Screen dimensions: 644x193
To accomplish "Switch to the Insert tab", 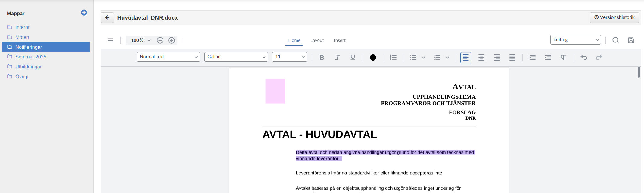I will [340, 40].
